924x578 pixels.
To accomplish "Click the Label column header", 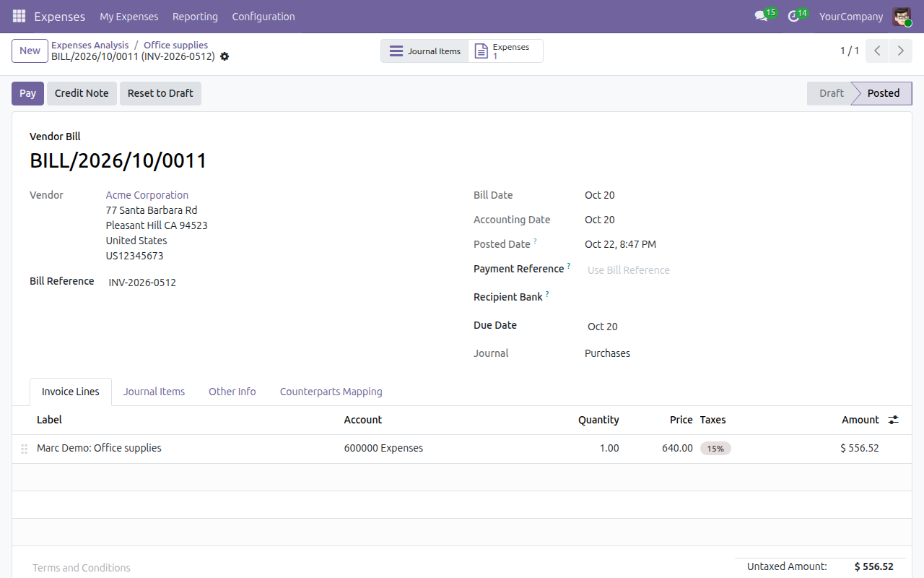I will 49,420.
